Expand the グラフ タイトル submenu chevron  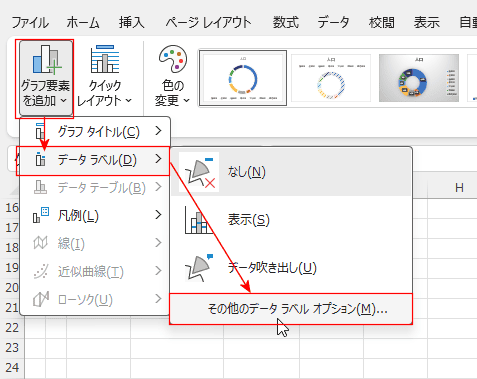click(x=158, y=131)
